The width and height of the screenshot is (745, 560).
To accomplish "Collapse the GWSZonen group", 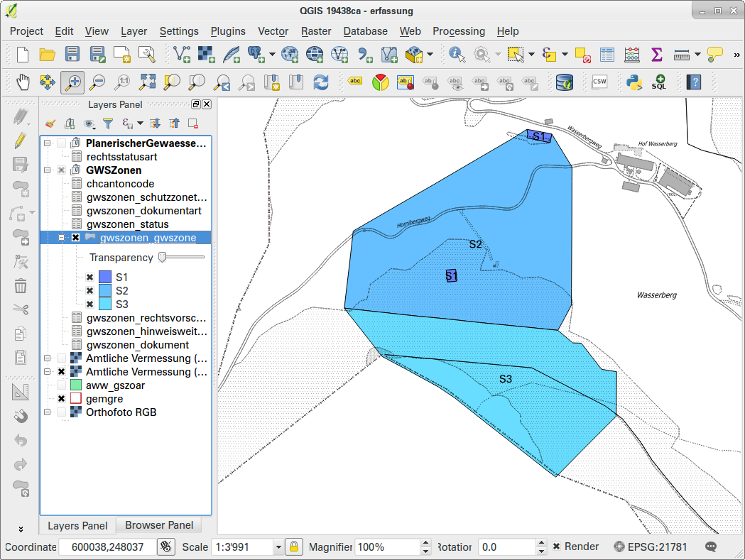I will [47, 170].
